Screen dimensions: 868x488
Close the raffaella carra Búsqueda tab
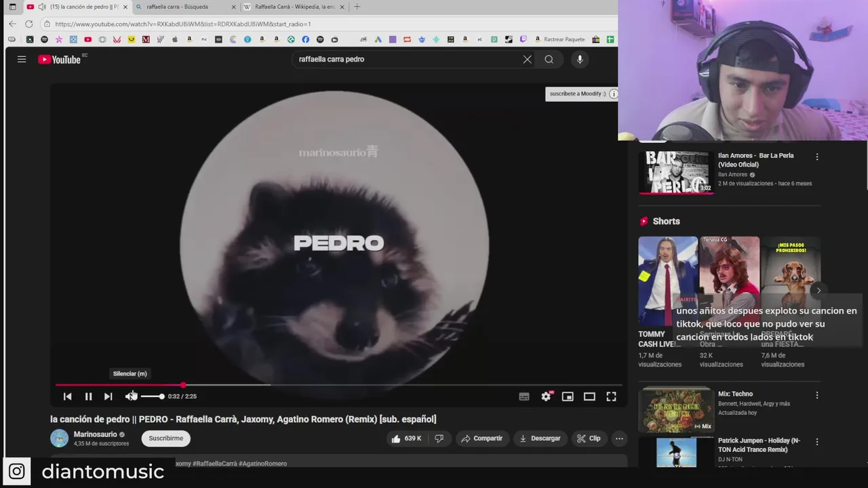pyautogui.click(x=234, y=7)
